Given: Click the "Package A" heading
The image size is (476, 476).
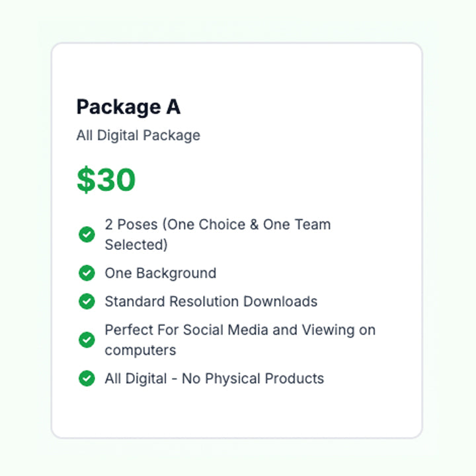Looking at the screenshot, I should (x=128, y=107).
